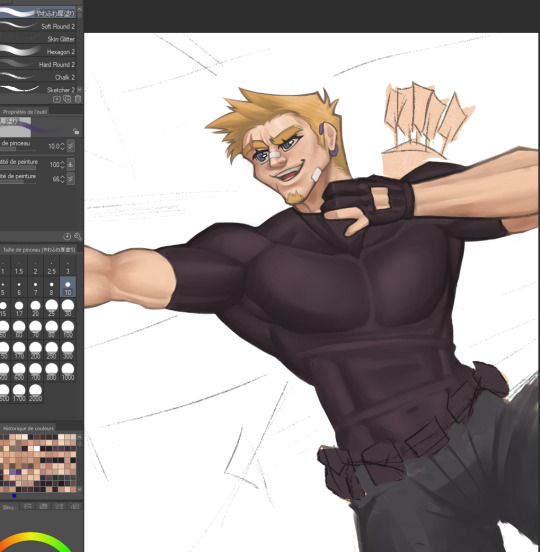540x552 pixels.
Task: Click the blue square below color history
Action: (14, 496)
